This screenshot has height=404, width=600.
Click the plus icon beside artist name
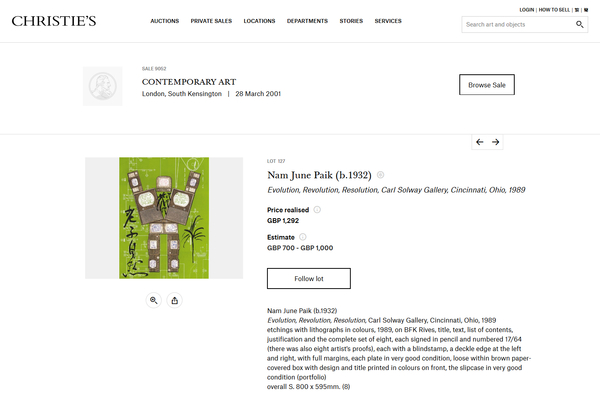click(380, 175)
